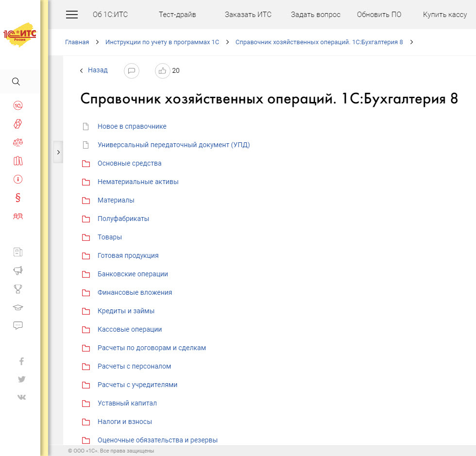
Task: Click folder icon beside Налоги и взносы
Action: pos(86,422)
